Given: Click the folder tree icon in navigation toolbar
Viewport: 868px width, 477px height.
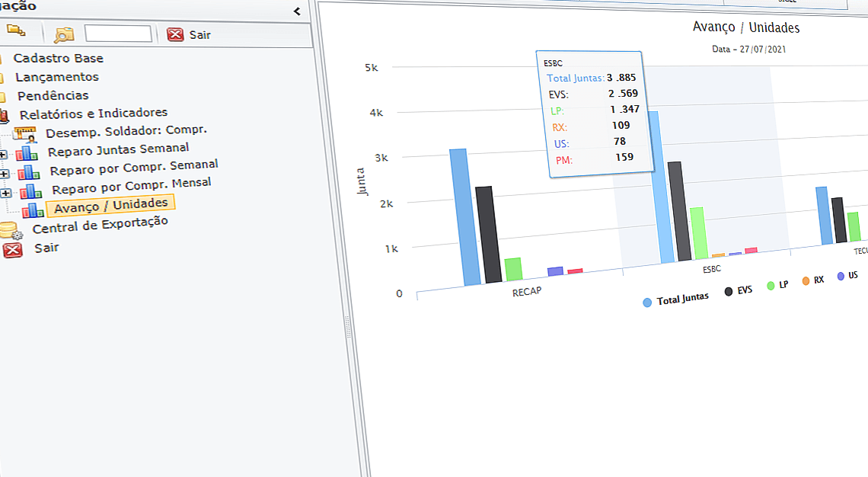Looking at the screenshot, I should tap(16, 31).
